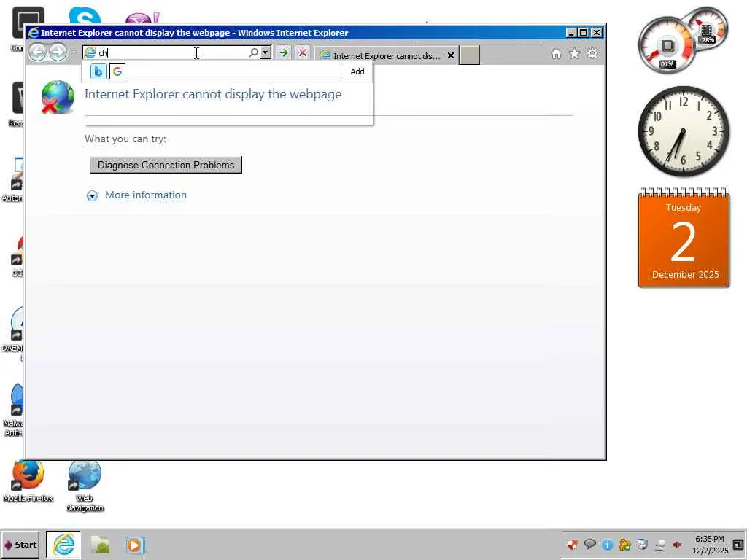Click the magnifier search icon in address bar
The width and height of the screenshot is (747, 560).
253,52
